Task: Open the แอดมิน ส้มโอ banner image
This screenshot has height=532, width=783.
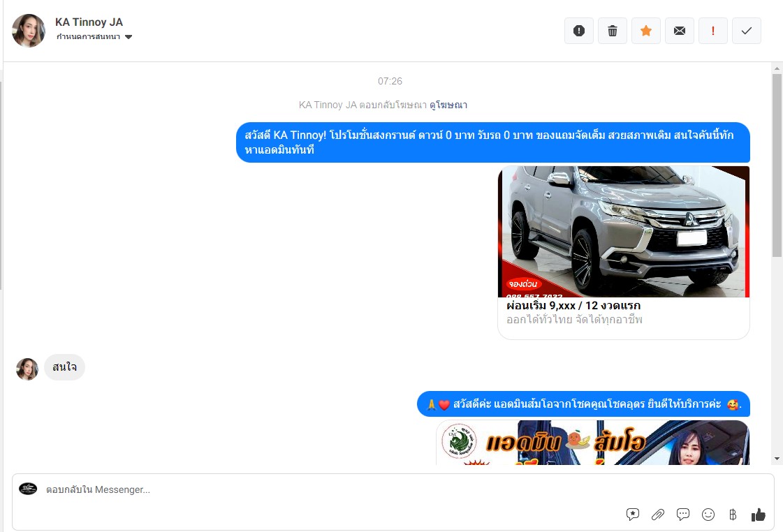Action: [593, 443]
